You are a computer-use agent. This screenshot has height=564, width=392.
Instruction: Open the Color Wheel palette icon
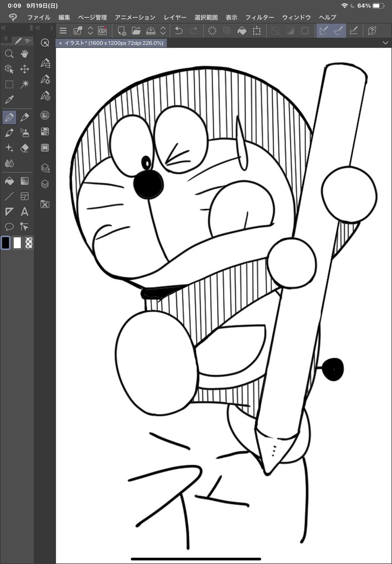tap(45, 115)
